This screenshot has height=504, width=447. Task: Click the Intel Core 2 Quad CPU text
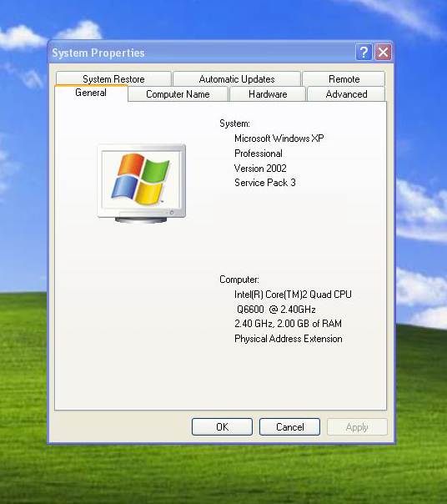click(293, 294)
